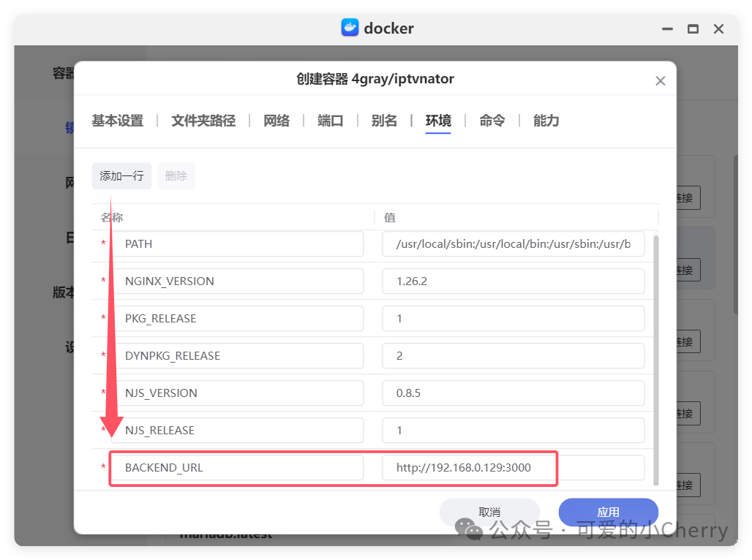Click the NJS_RELEASE name field
The image size is (752, 560).
(238, 431)
